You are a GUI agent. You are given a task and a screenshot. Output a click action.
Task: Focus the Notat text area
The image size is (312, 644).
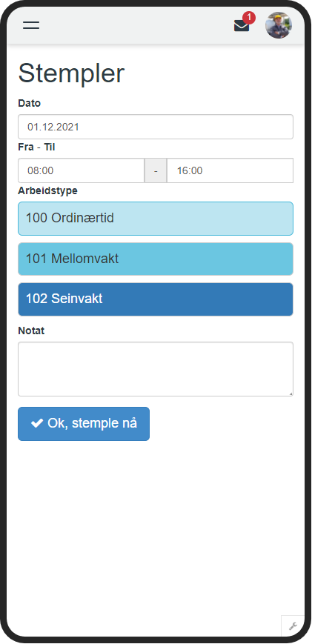pyautogui.click(x=156, y=369)
